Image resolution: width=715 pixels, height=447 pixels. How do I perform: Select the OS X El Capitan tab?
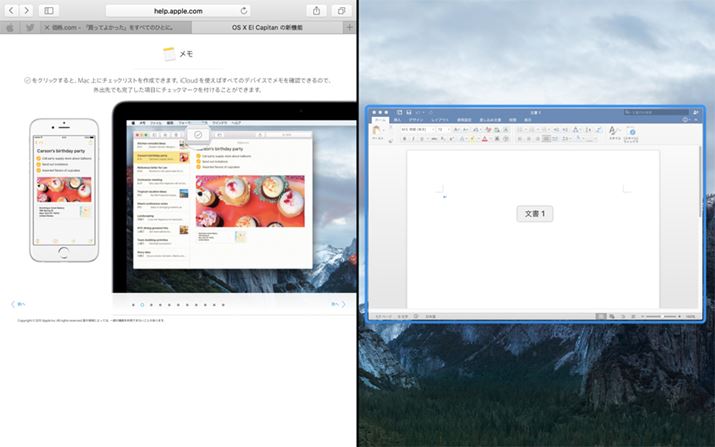point(267,27)
